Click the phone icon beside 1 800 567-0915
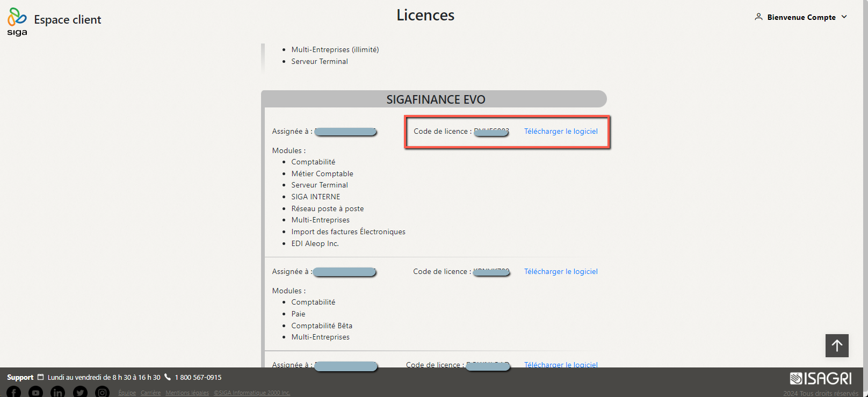Screen dimensions: 868x397 tap(168, 377)
